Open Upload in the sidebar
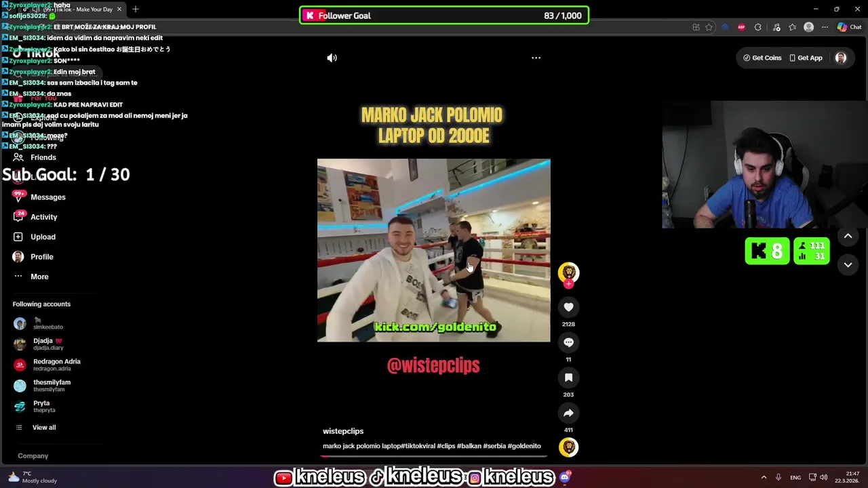 34,237
